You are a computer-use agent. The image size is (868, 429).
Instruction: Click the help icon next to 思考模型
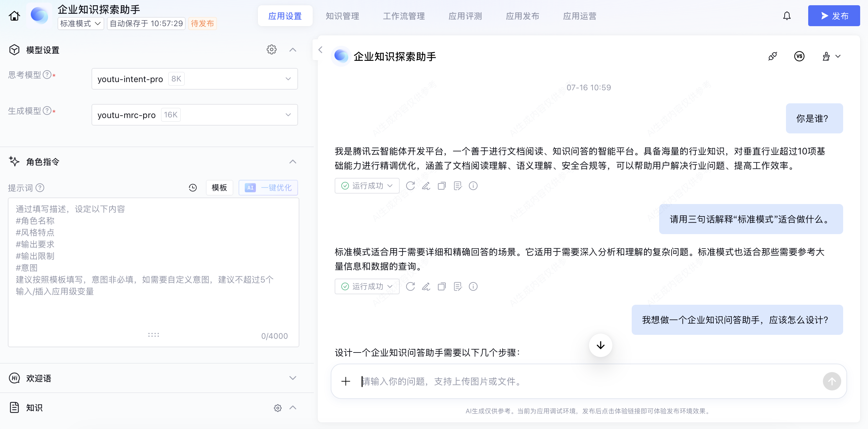pyautogui.click(x=47, y=75)
